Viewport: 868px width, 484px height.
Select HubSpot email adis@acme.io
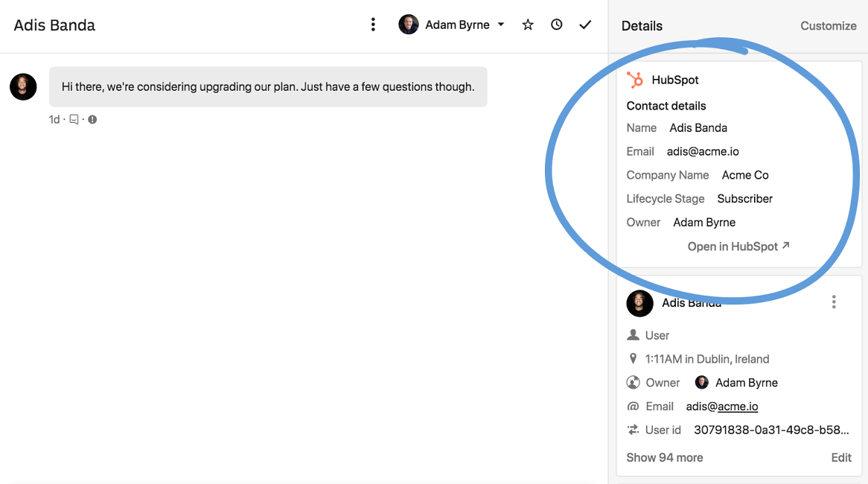(x=703, y=151)
